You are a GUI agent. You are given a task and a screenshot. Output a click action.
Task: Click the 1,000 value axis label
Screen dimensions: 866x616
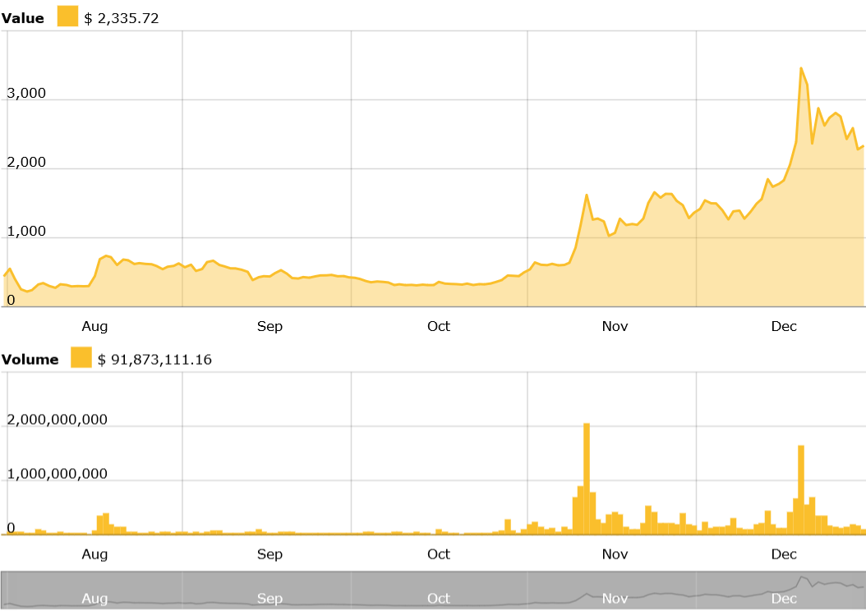coord(26,231)
